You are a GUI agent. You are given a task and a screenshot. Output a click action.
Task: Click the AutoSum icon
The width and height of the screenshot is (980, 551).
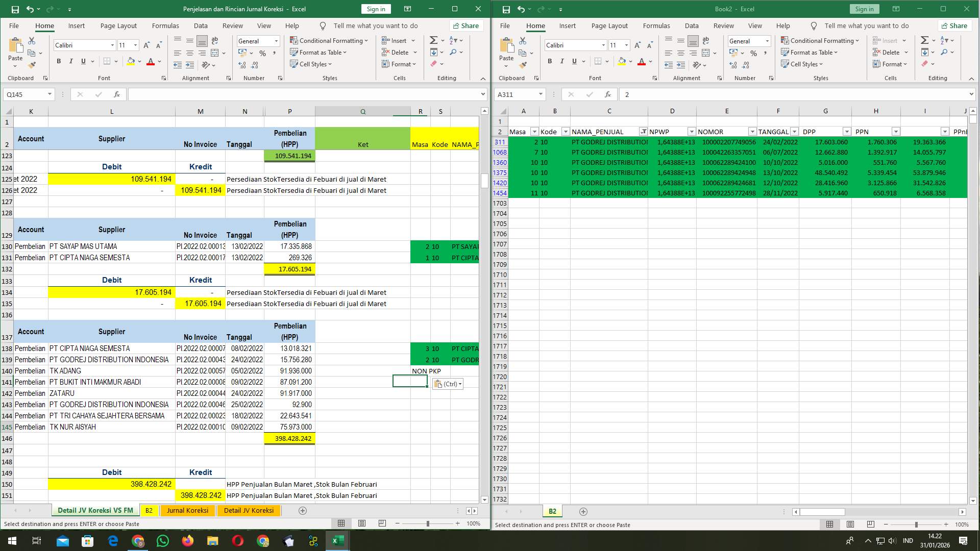pos(432,39)
